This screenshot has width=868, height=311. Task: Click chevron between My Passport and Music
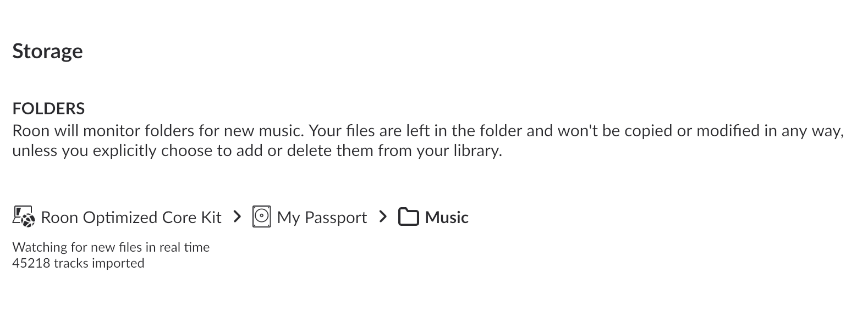click(x=383, y=216)
